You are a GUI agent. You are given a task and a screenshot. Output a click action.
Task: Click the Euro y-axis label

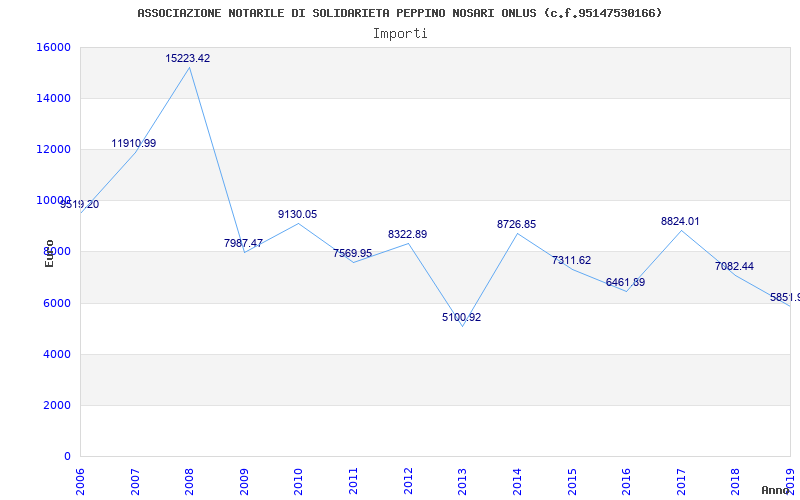coord(49,254)
